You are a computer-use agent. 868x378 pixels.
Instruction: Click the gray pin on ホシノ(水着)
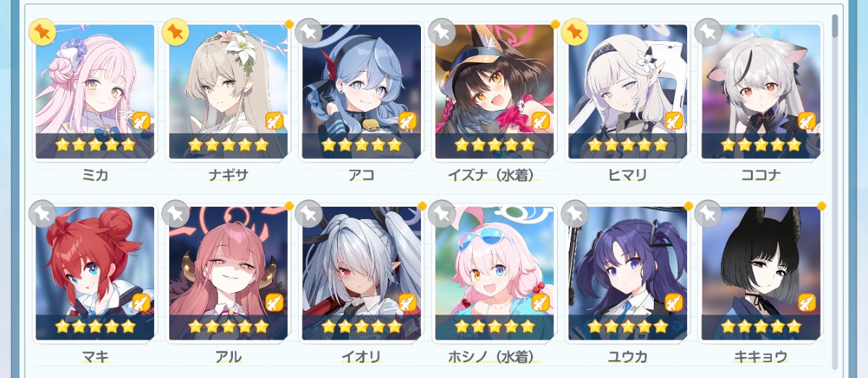point(442,214)
